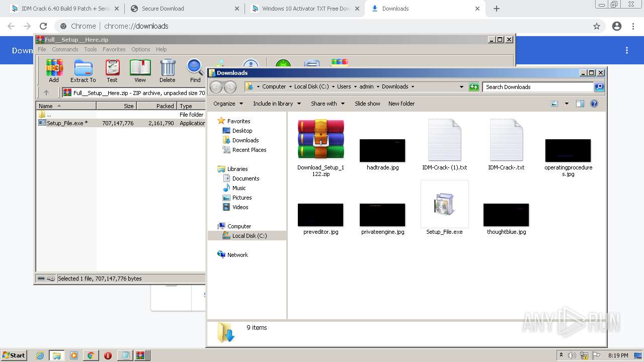
Task: Open Explorer Help question mark icon
Action: pos(594,104)
